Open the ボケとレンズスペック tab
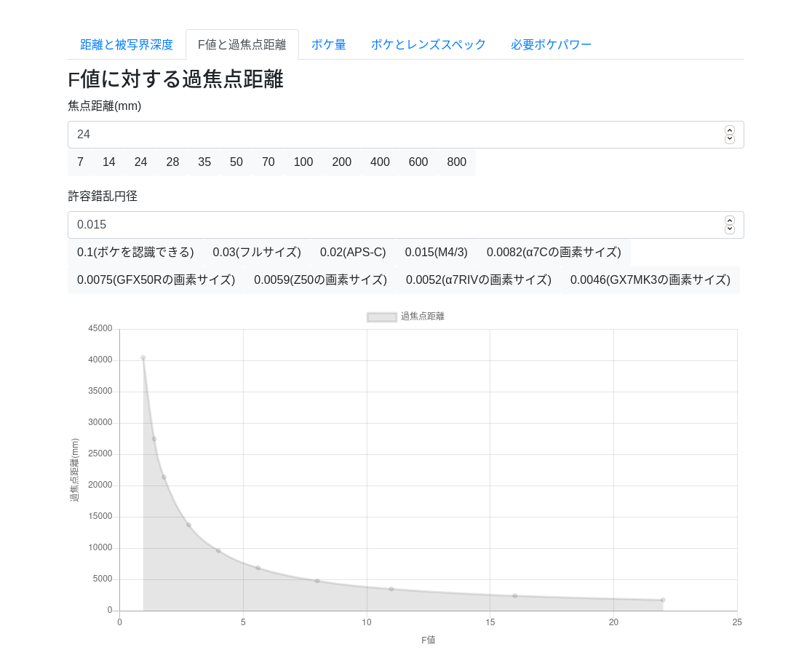Viewport: 812px width, 666px height. tap(429, 44)
